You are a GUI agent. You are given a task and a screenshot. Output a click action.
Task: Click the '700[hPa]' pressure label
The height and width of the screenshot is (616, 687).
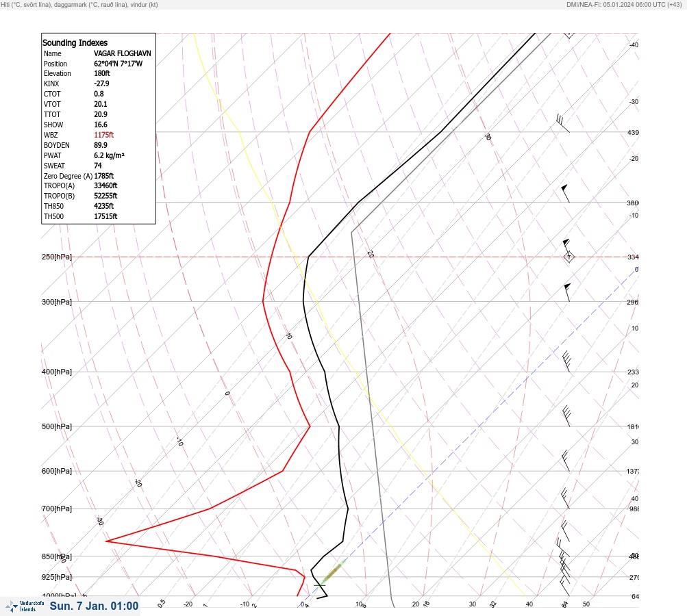(57, 509)
